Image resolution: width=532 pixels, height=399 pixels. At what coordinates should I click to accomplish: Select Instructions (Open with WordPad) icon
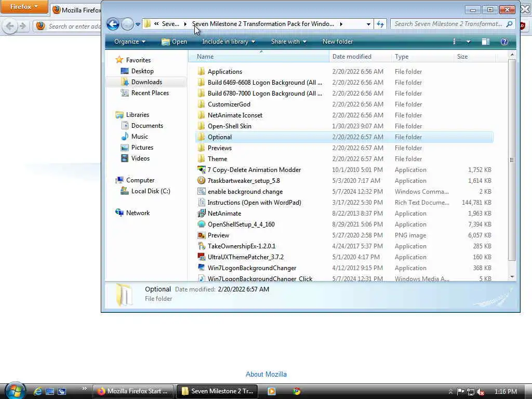pyautogui.click(x=201, y=202)
